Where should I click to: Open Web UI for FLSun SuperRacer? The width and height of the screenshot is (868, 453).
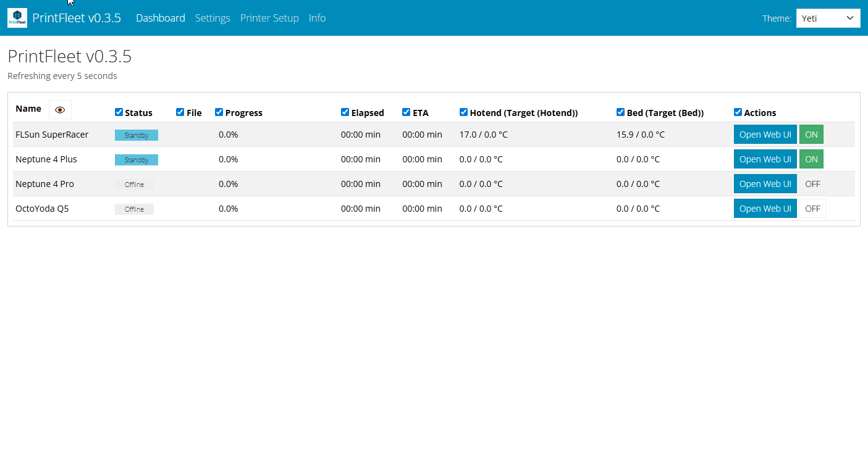(x=765, y=135)
